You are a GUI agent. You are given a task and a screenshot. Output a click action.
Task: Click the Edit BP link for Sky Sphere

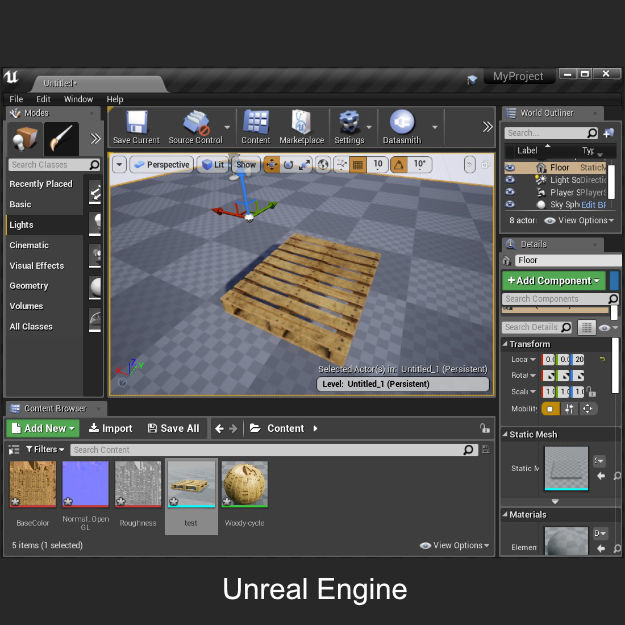click(x=594, y=205)
